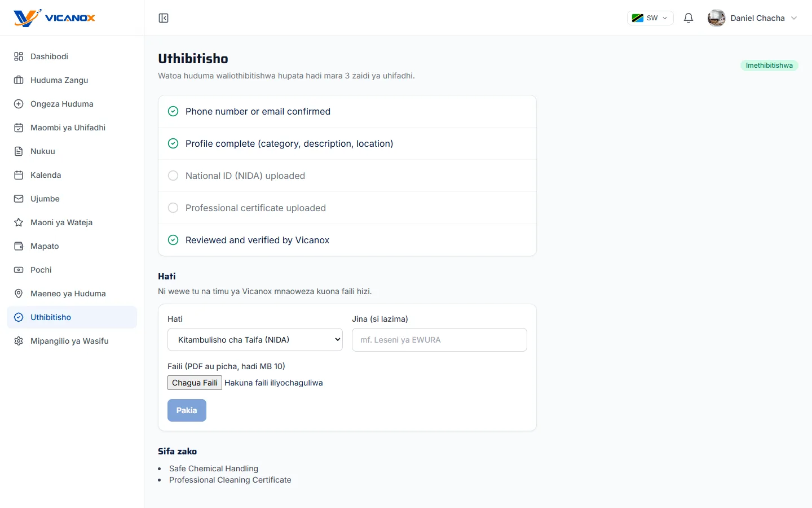Click the Pakia upload button
The height and width of the screenshot is (508, 812).
[187, 410]
